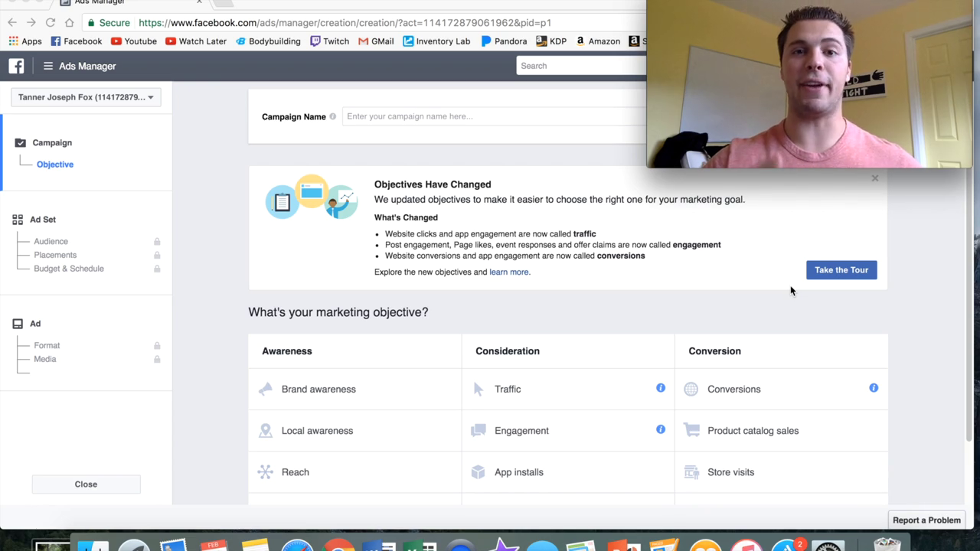Screen dimensions: 980x551
Task: Choose the Traffic objective
Action: pyautogui.click(x=567, y=390)
